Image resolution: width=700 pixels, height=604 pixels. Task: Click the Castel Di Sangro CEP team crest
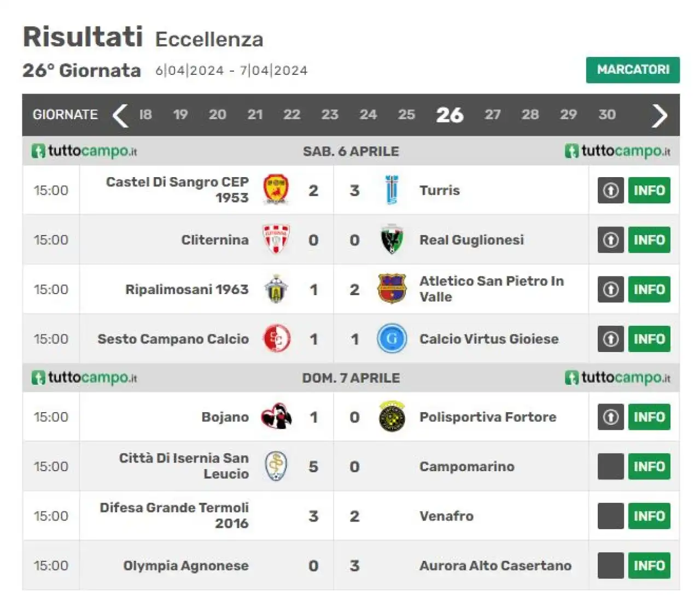coord(276,190)
